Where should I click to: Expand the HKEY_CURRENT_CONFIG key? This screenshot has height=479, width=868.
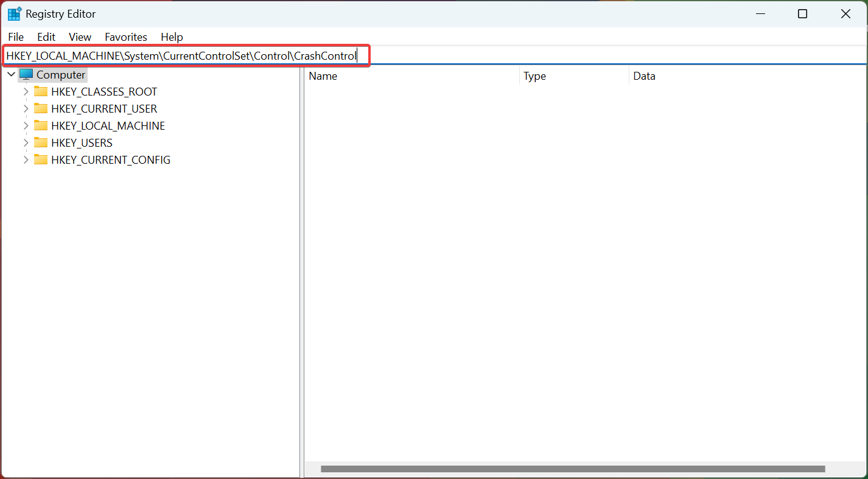(26, 160)
